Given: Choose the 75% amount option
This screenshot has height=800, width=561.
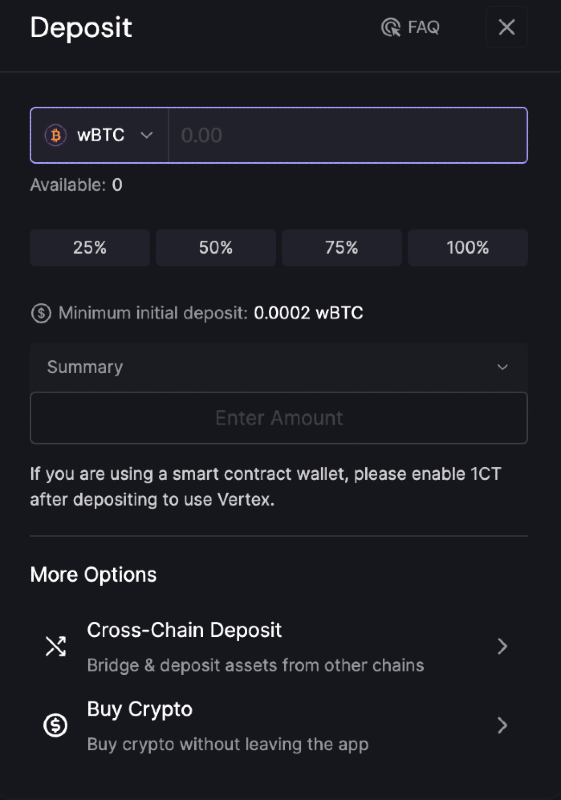Looking at the screenshot, I should pyautogui.click(x=342, y=248).
